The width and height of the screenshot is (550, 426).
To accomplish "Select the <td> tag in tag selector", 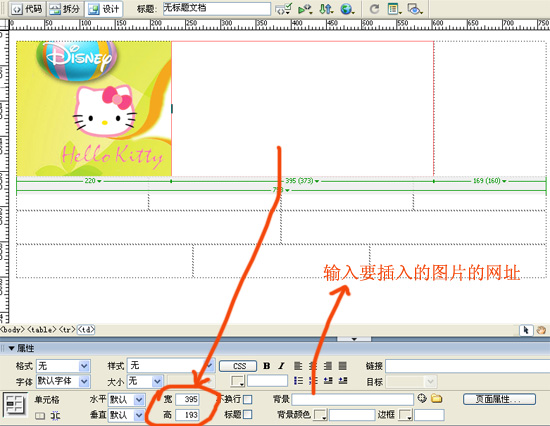I will (x=86, y=330).
